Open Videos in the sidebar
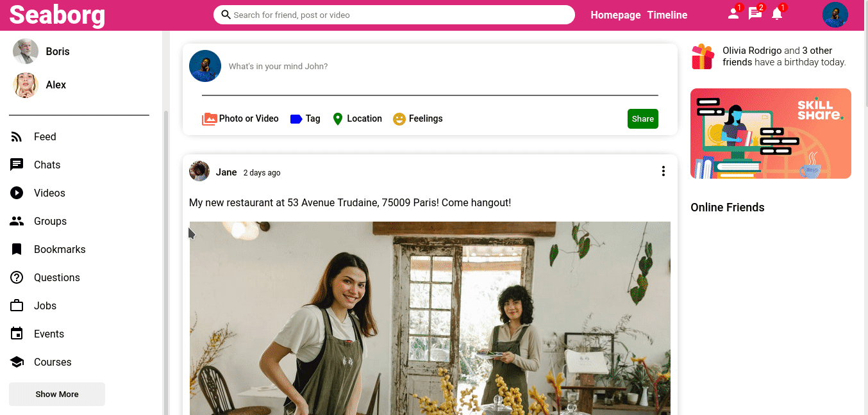 tap(49, 193)
